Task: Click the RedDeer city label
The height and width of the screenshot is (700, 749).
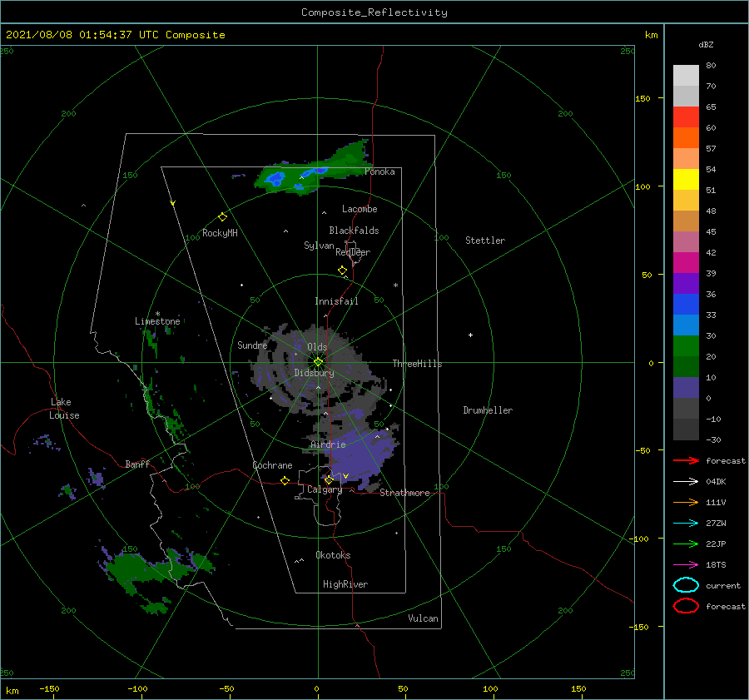Action: click(353, 252)
